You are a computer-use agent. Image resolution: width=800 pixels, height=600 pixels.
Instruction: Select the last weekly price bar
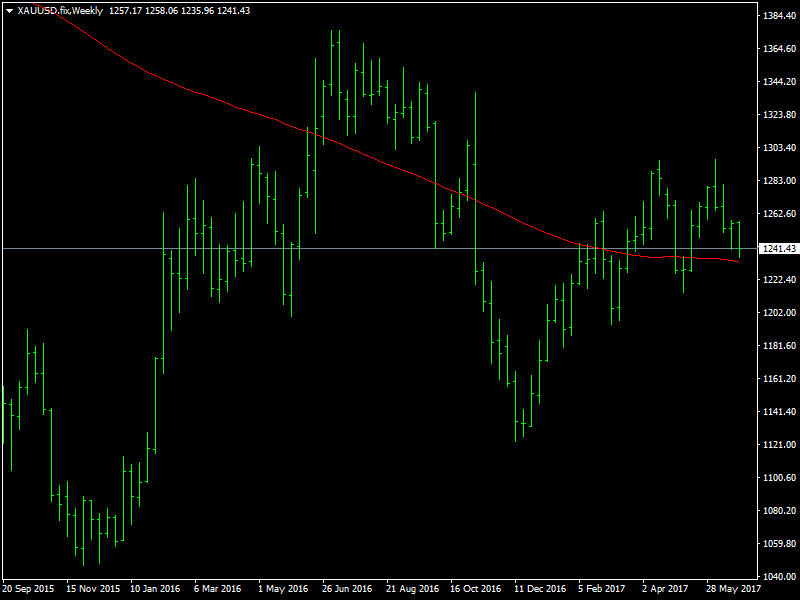click(x=739, y=239)
